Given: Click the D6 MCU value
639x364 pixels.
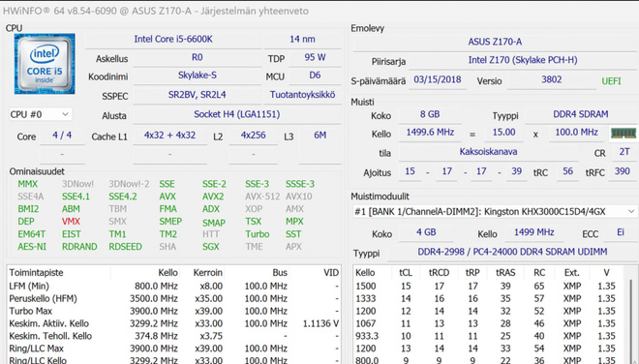Looking at the screenshot, I should point(315,76).
